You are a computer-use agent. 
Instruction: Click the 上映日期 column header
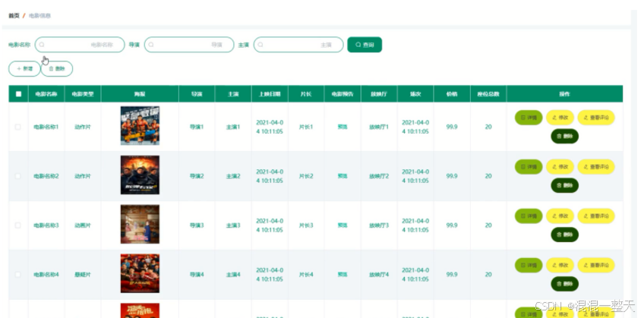click(270, 94)
